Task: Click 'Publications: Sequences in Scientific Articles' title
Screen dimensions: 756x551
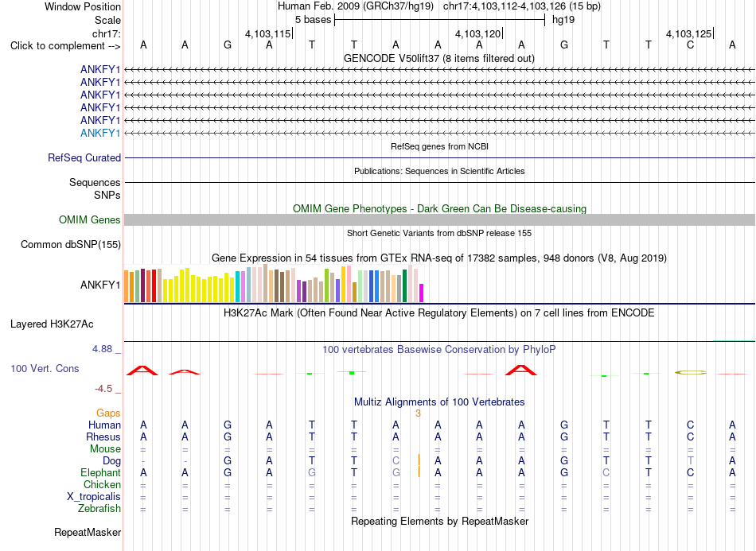Action: point(439,171)
